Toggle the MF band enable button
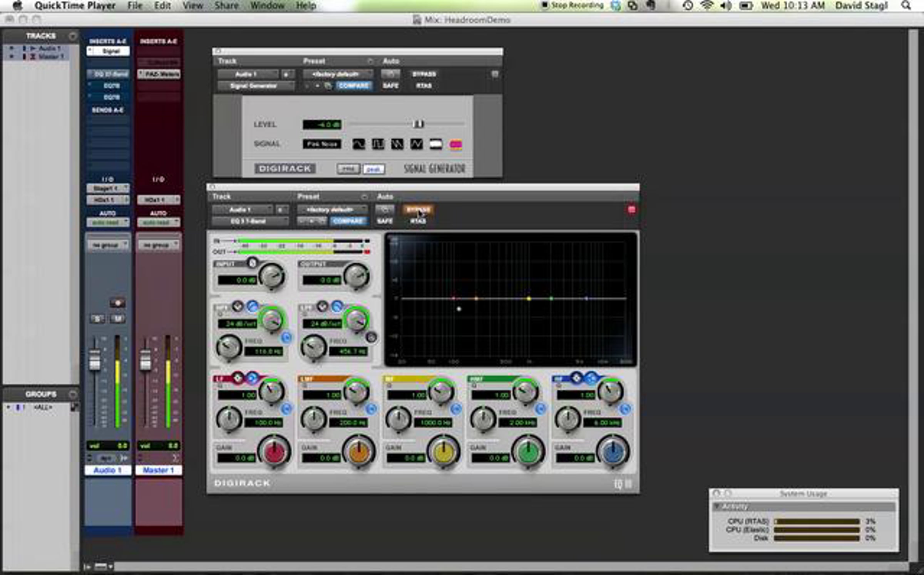 [456, 409]
